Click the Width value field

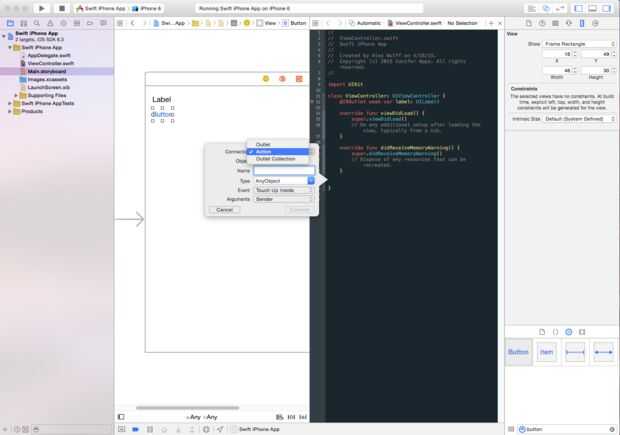tap(557, 70)
